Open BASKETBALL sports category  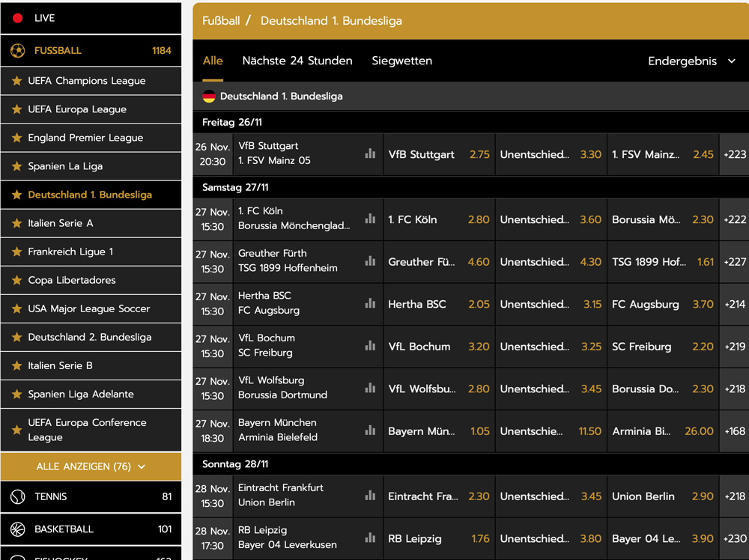(91, 529)
